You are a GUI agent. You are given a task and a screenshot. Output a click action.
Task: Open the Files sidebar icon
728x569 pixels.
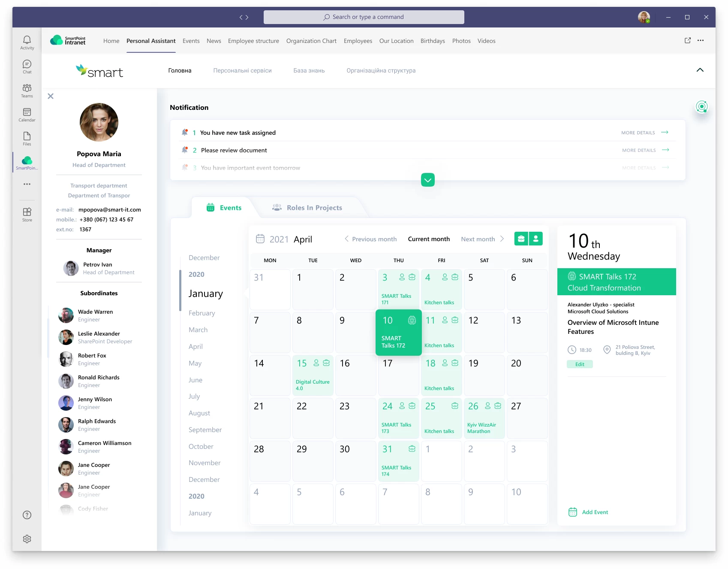coord(27,138)
